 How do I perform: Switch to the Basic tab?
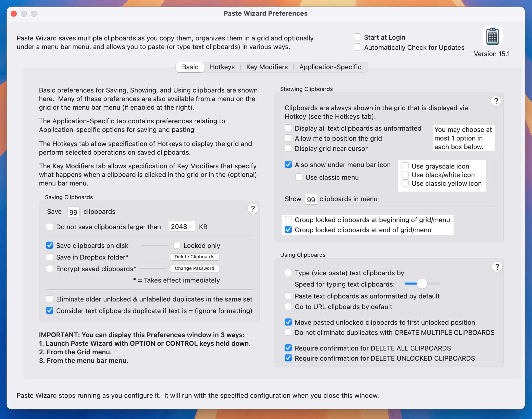[x=190, y=67]
